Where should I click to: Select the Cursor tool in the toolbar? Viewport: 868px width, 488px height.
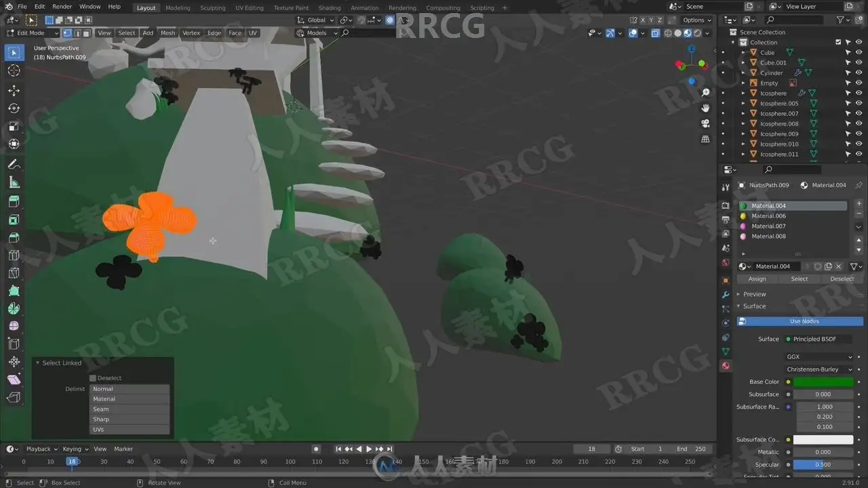(14, 70)
